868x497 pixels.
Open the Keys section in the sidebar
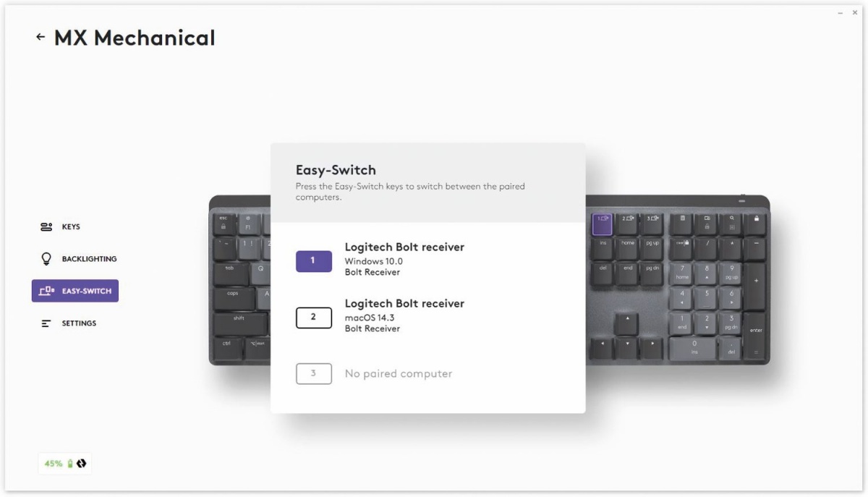[60, 226]
